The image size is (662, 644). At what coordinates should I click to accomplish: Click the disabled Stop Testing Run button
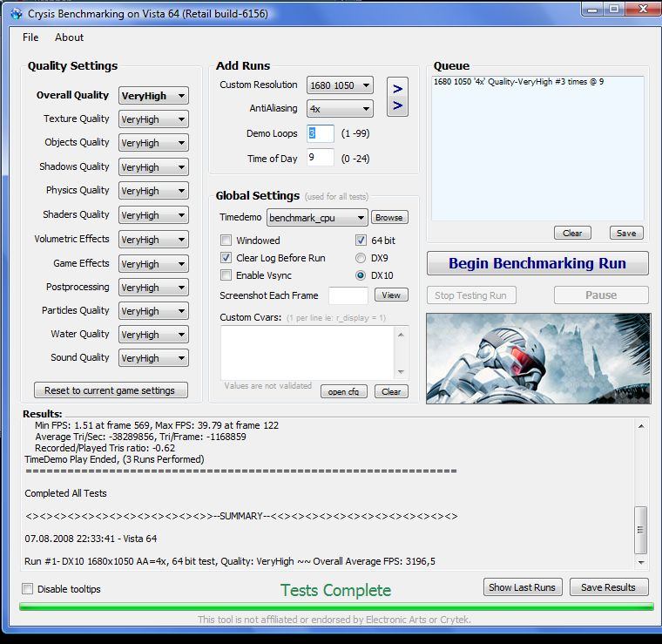(x=471, y=295)
